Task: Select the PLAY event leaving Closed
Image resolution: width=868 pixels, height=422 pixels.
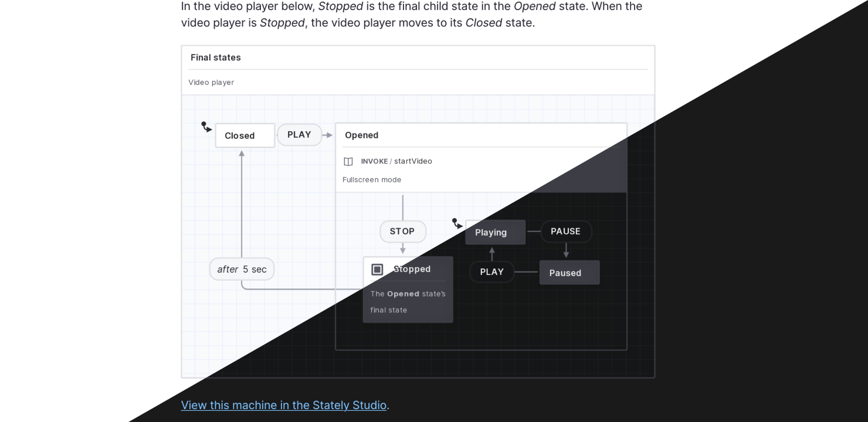Action: coord(299,135)
